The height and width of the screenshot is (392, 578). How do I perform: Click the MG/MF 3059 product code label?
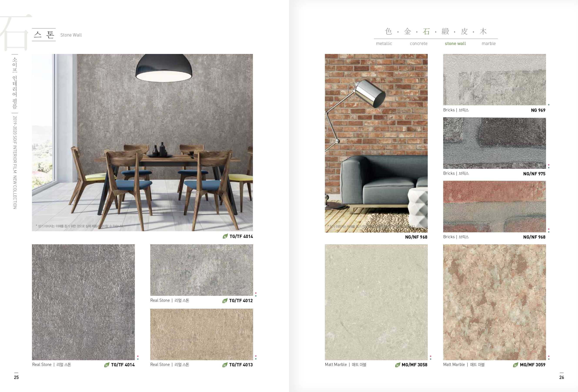coord(533,365)
